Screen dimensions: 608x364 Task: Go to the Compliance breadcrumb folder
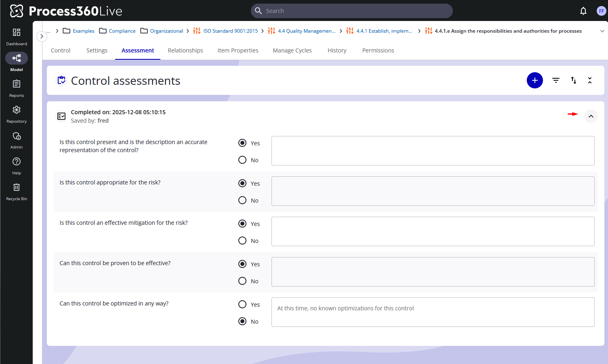[x=122, y=31]
